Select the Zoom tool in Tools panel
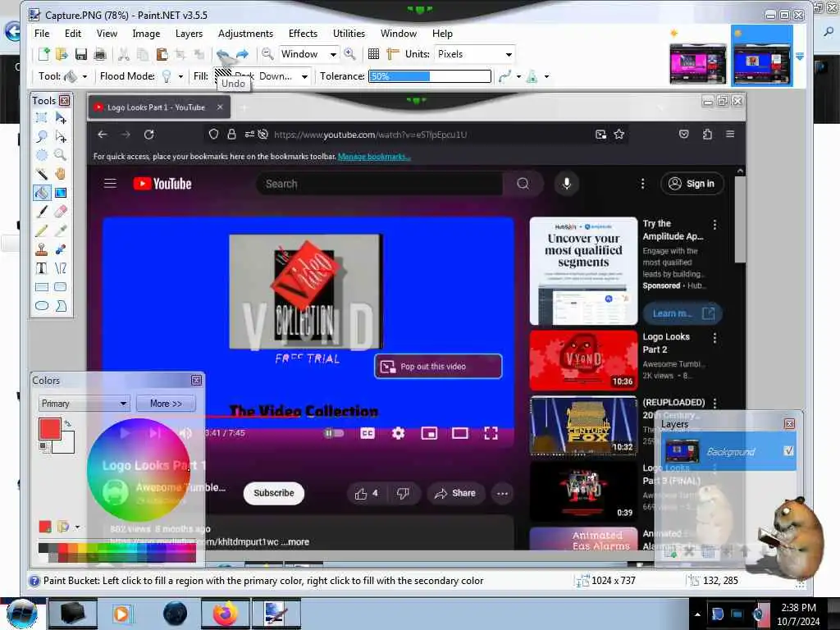The image size is (840, 630). tap(61, 155)
